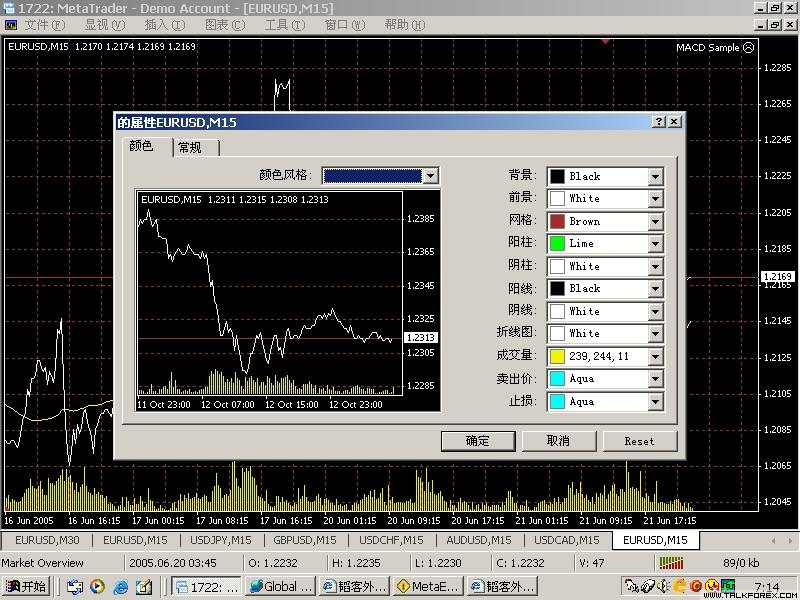The height and width of the screenshot is (600, 800).
Task: Open the 显视(V) menu
Action: (105, 24)
